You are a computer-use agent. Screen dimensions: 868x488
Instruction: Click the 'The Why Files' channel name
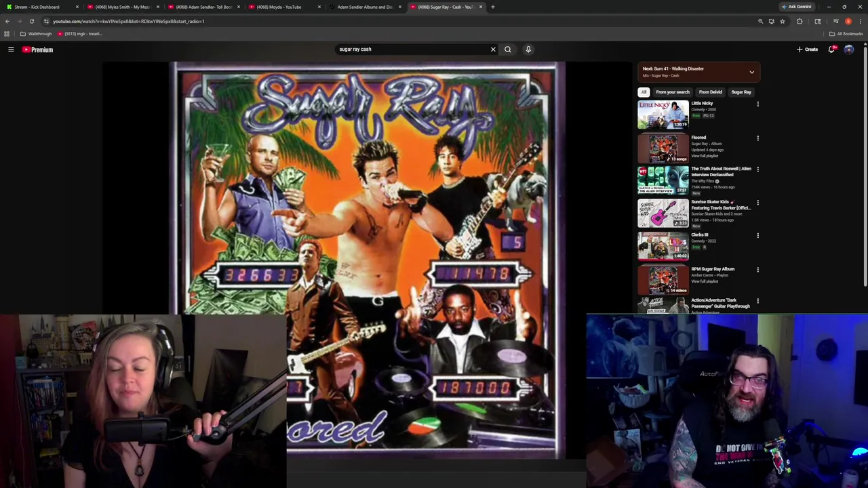(x=703, y=181)
